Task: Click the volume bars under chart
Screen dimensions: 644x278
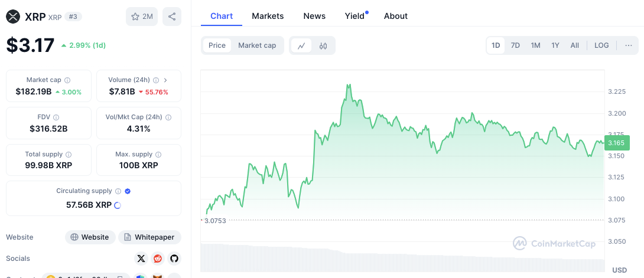Action: pyautogui.click(x=402, y=257)
